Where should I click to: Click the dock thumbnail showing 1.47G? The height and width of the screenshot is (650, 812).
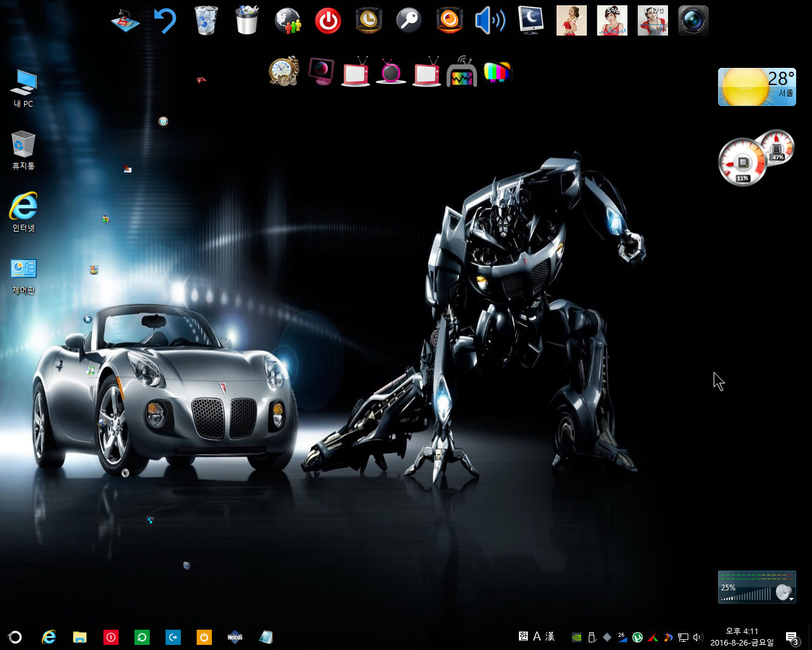coord(653,20)
